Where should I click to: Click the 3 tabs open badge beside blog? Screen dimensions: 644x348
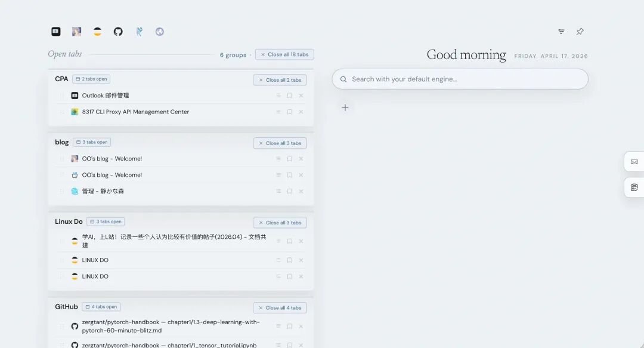point(92,142)
